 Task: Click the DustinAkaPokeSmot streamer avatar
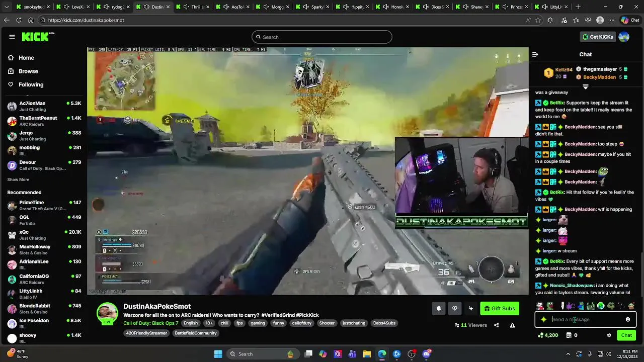107,313
